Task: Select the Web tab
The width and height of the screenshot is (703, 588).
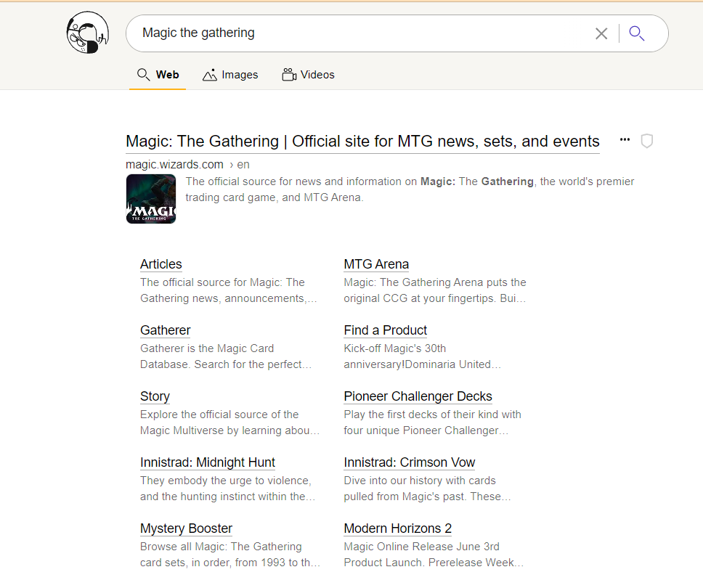Action: [158, 75]
